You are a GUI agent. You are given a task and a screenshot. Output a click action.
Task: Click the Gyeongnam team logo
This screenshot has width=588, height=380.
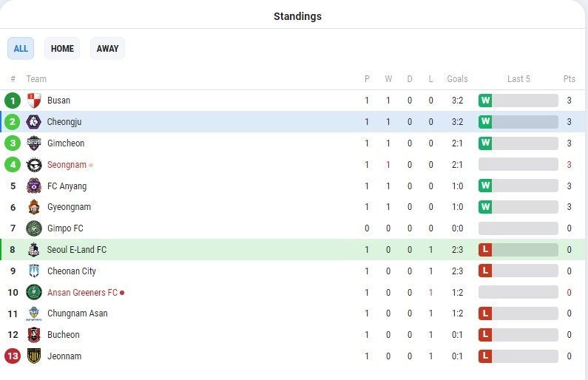pyautogui.click(x=34, y=207)
